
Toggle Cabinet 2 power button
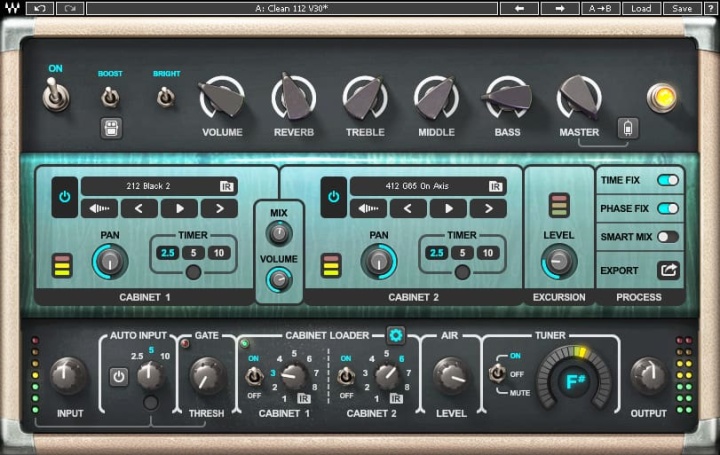(x=334, y=197)
